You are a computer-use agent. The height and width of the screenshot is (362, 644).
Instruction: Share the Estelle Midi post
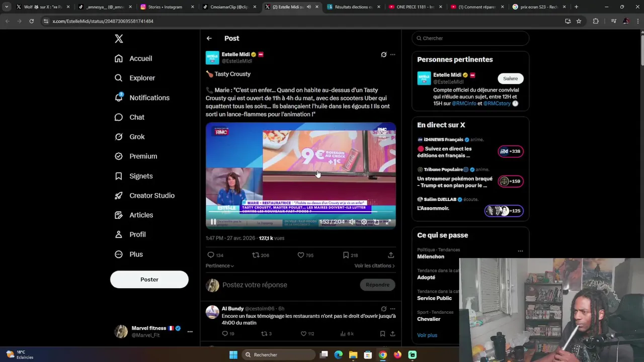click(x=391, y=255)
